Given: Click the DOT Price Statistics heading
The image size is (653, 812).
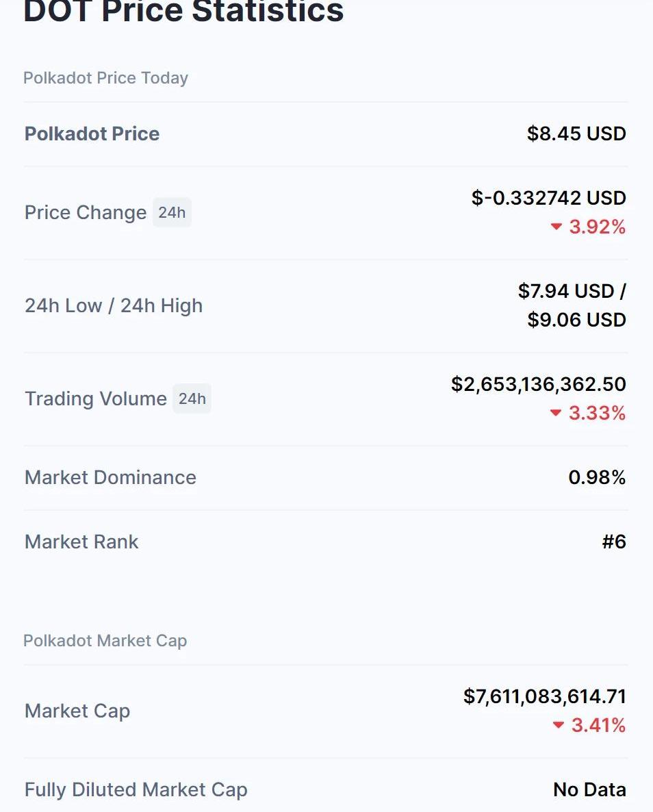Looking at the screenshot, I should coord(183,12).
